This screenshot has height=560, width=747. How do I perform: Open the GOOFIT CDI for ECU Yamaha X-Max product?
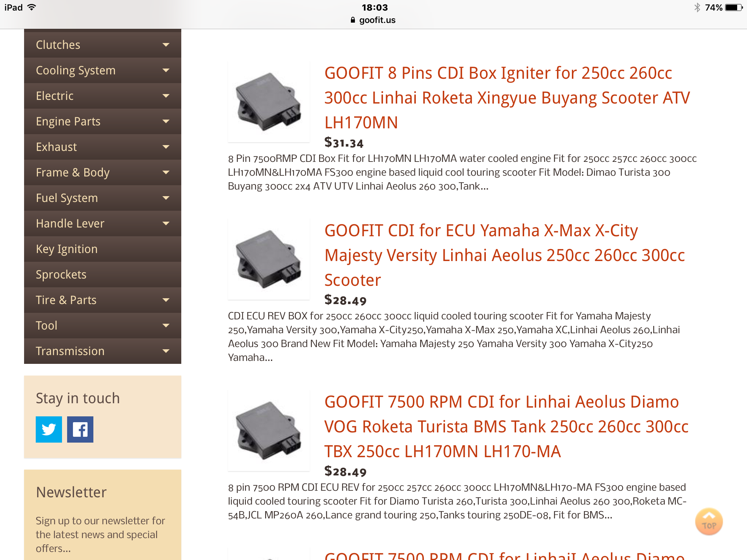pyautogui.click(x=504, y=255)
